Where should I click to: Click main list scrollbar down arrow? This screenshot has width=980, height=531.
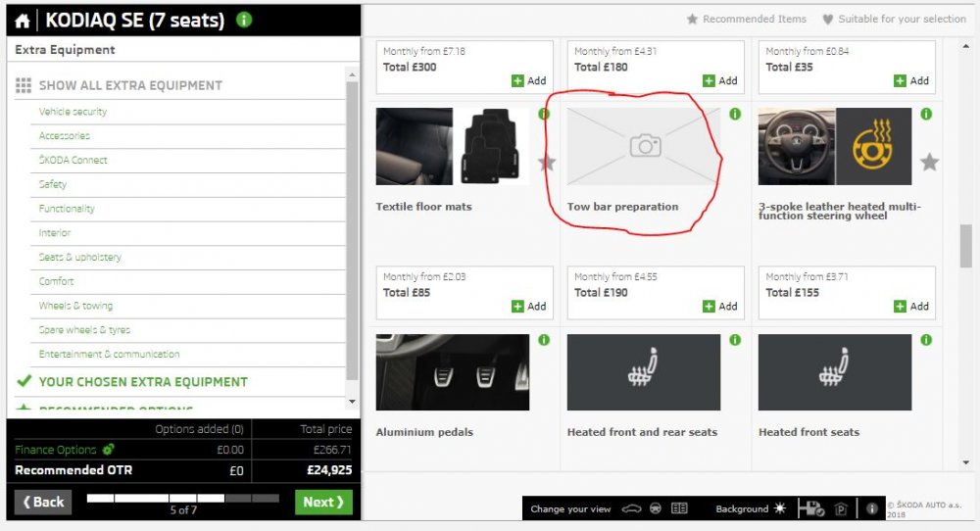point(966,462)
